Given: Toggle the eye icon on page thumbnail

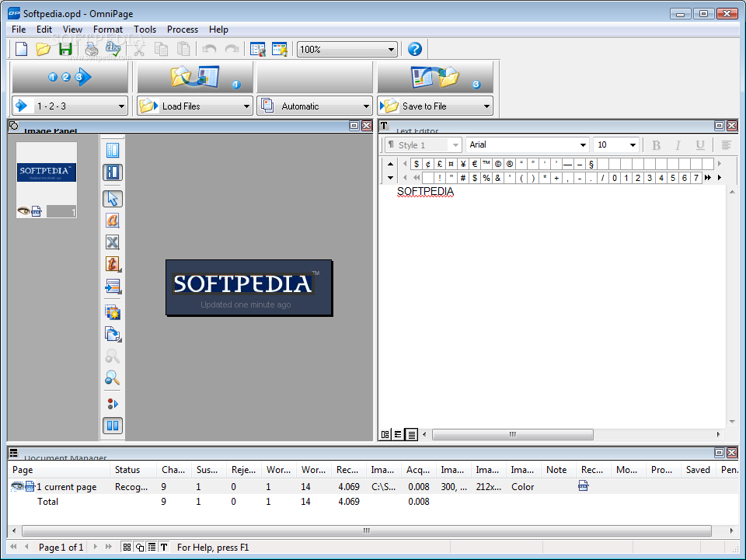Looking at the screenshot, I should (x=23, y=210).
